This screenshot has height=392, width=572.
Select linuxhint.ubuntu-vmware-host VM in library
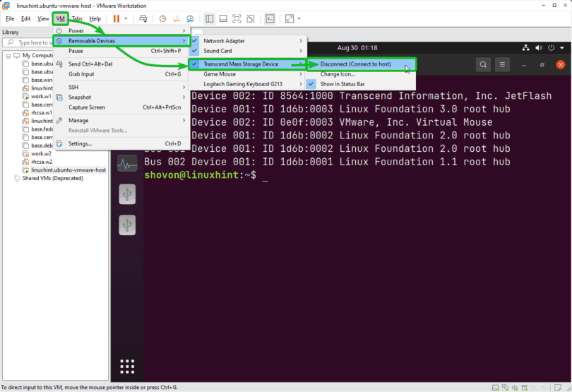pos(68,170)
